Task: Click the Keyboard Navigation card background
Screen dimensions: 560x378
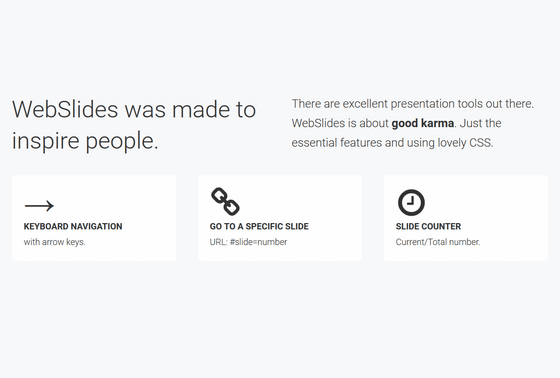Action: 94,218
